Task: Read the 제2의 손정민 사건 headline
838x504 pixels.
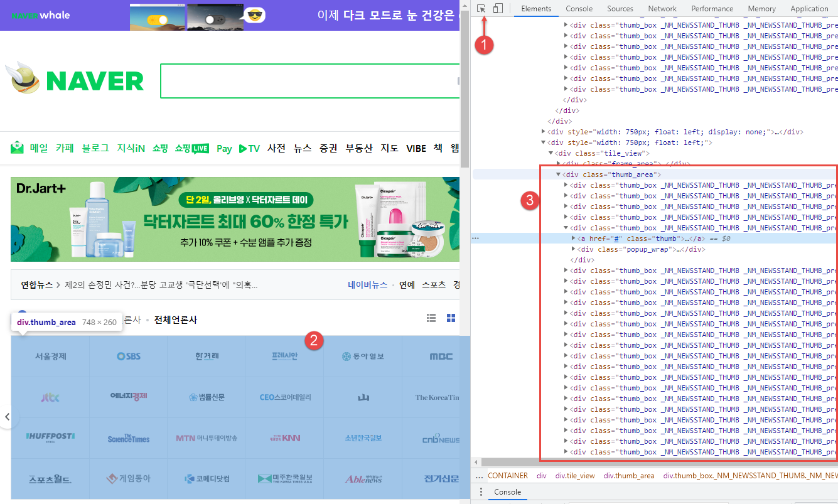Action: pos(161,285)
